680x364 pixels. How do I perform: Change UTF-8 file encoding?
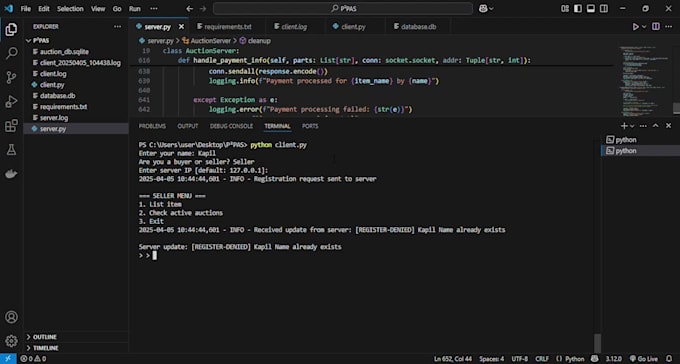[x=520, y=359]
